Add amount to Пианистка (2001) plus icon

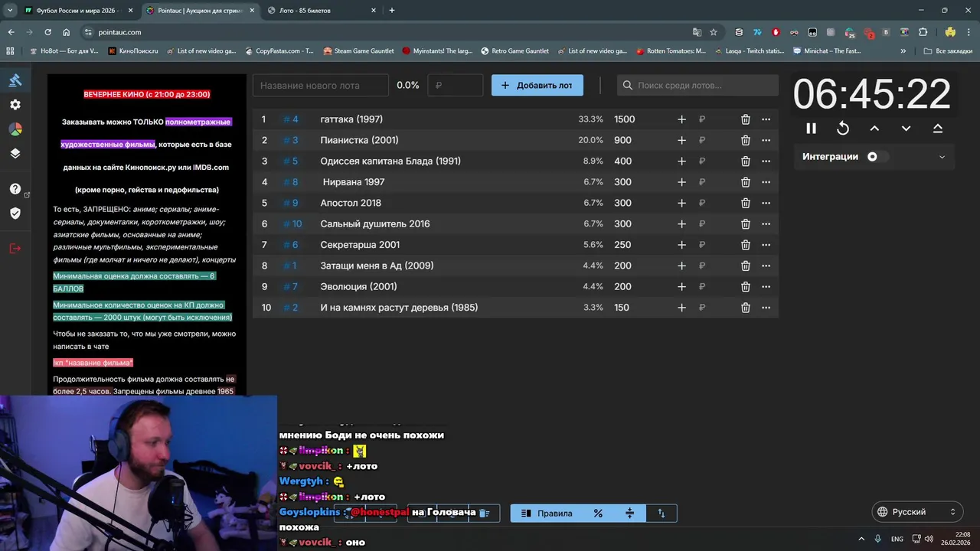coord(681,140)
